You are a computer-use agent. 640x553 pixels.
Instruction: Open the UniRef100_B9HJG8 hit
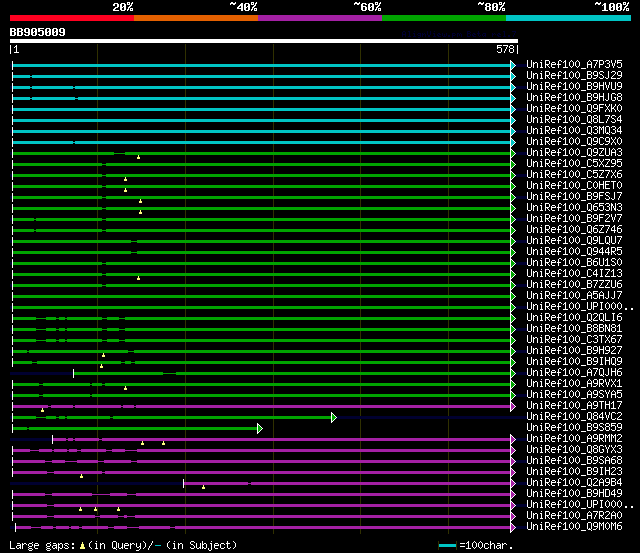574,98
